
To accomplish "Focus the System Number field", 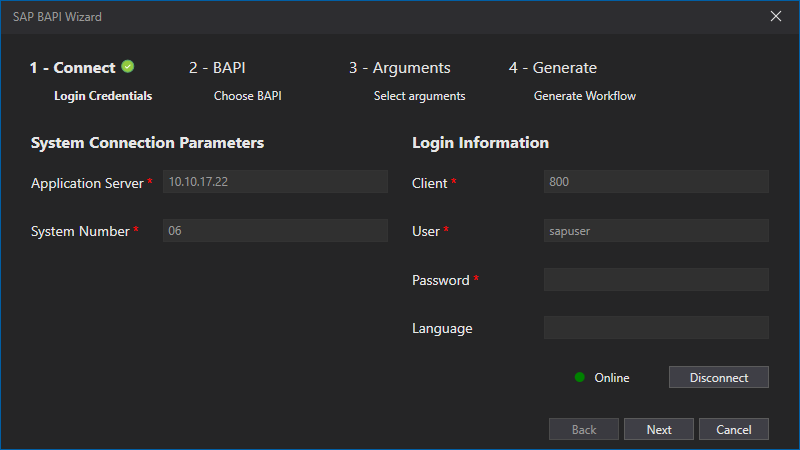I will (x=276, y=231).
